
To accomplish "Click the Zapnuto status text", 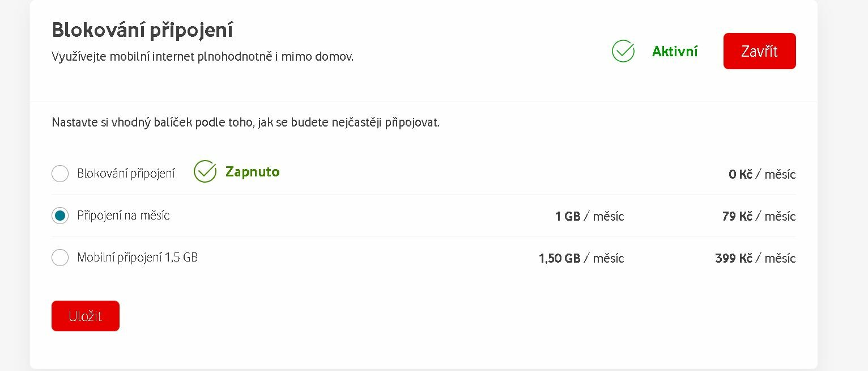I will [252, 172].
